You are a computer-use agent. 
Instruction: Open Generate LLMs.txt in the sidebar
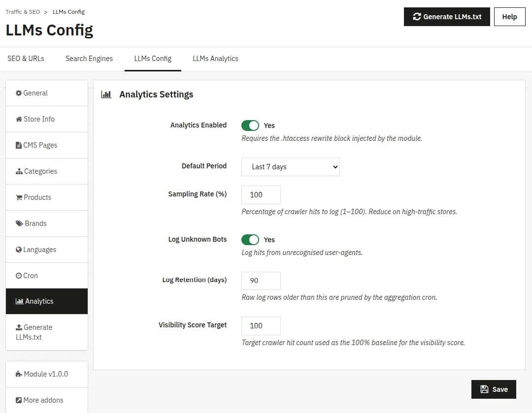[x=47, y=332]
